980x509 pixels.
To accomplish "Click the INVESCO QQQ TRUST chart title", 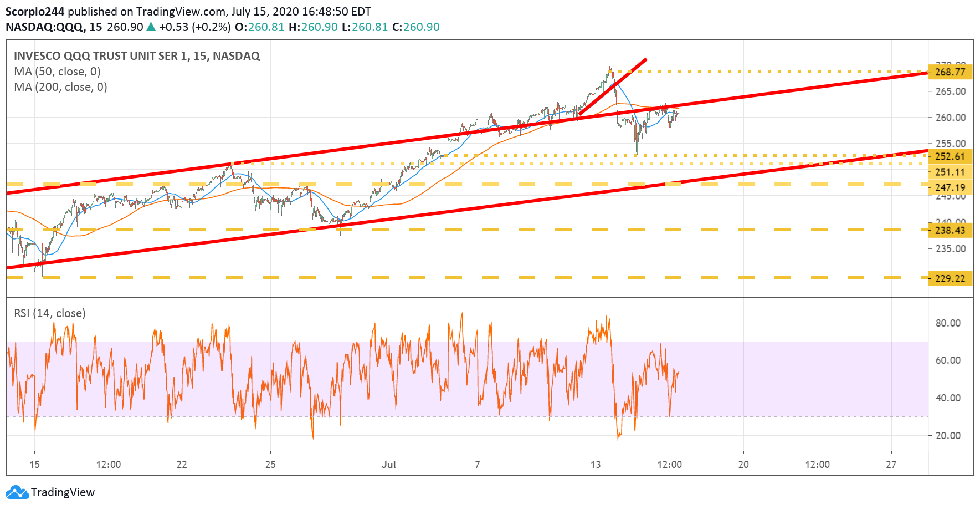I will (x=137, y=55).
